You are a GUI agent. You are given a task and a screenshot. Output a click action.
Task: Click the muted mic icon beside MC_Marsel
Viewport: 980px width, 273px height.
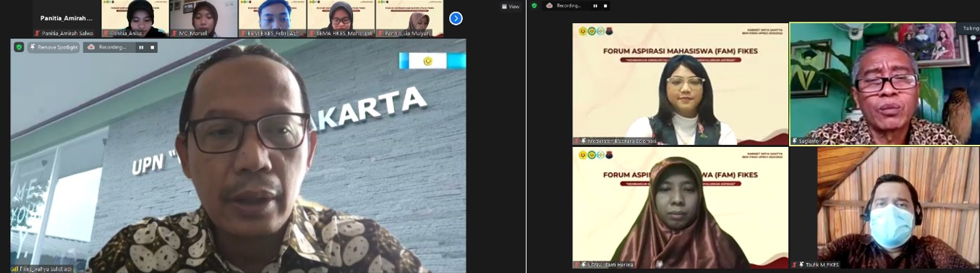tap(174, 33)
